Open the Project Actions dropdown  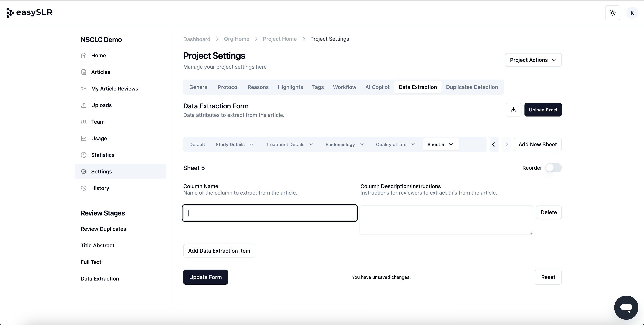pyautogui.click(x=533, y=60)
